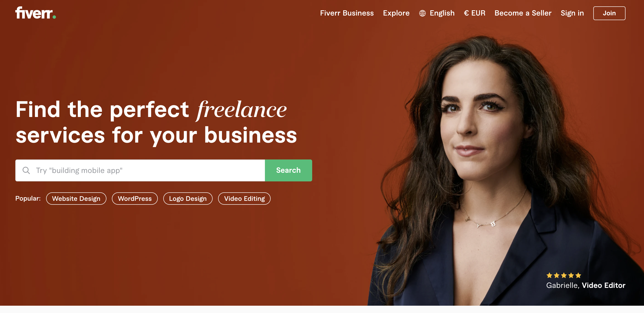Viewport: 644px width, 313px height.
Task: Click the magnifying glass search icon
Action: tap(26, 170)
